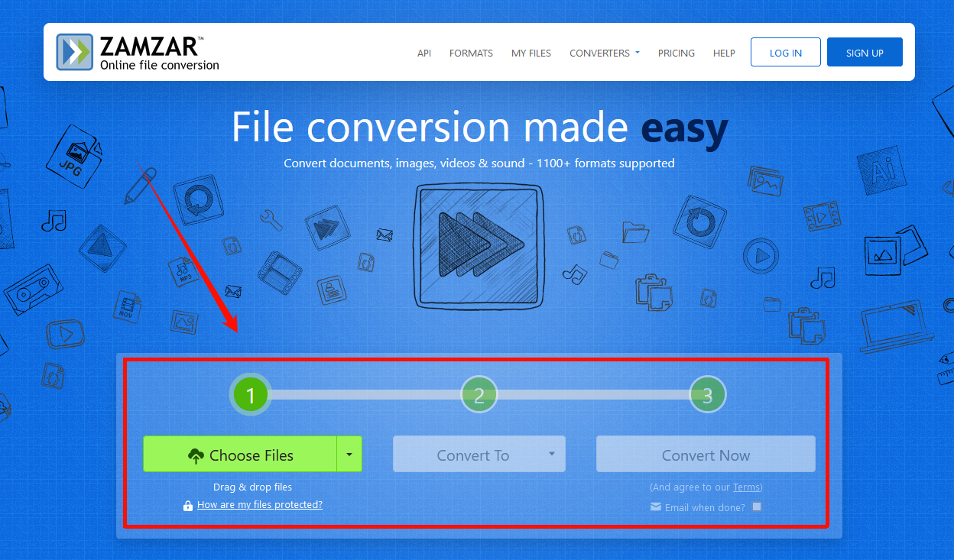The image size is (954, 560).
Task: Click the padlock icon beside file protection link
Action: coord(188,506)
